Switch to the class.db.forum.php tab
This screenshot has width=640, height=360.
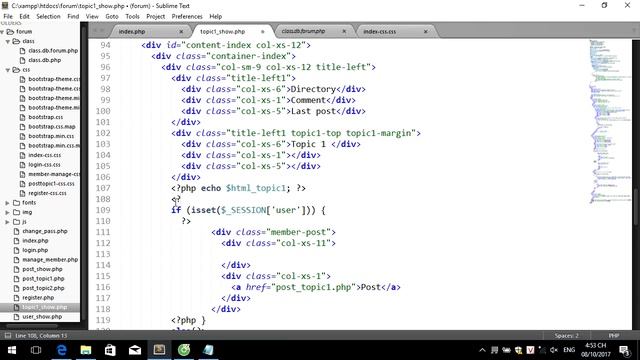click(303, 31)
